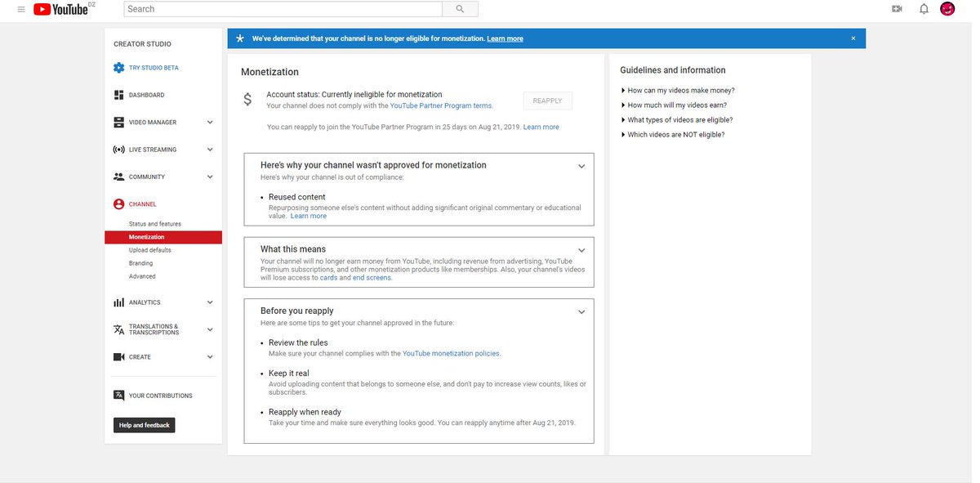Open the account avatar menu
This screenshot has height=483, width=980.
(947, 9)
